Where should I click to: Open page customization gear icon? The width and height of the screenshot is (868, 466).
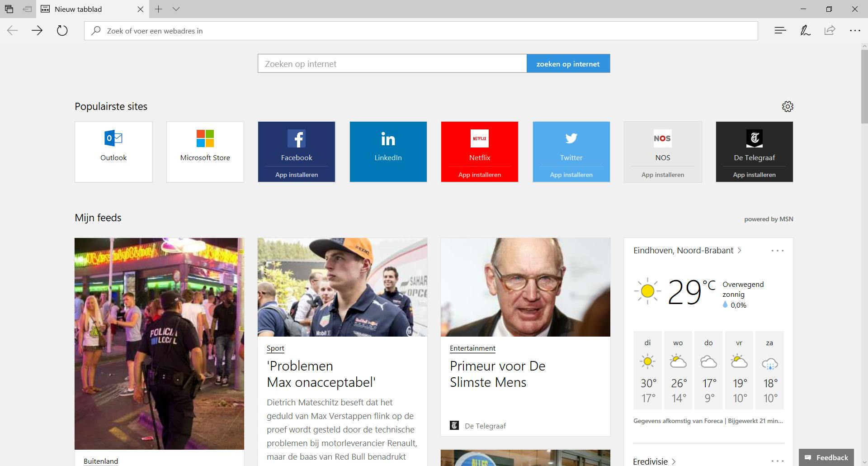788,106
